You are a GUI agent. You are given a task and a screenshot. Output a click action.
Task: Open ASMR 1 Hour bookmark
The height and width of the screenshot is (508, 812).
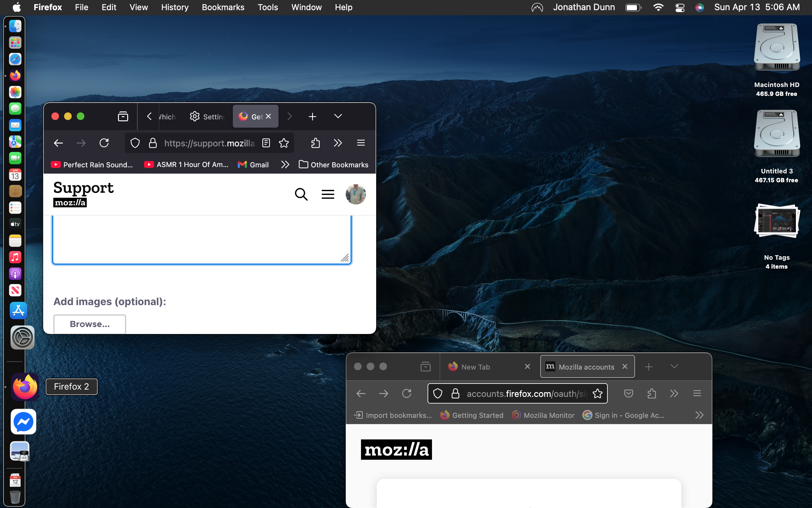186,165
